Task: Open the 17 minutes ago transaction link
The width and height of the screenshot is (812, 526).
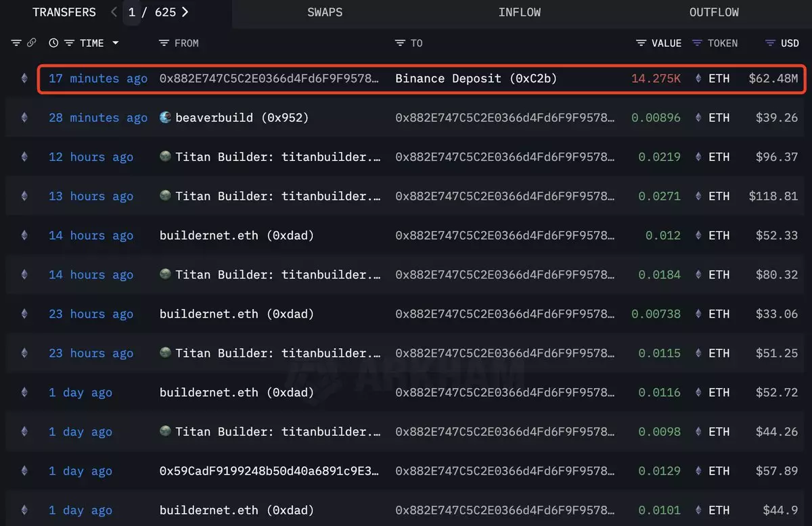Action: 97,78
